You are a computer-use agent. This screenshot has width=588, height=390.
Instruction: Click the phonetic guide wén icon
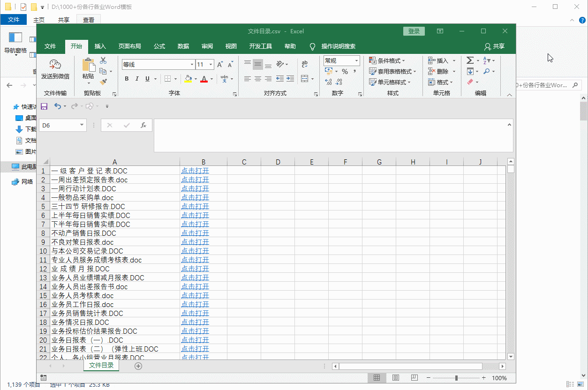tap(225, 79)
